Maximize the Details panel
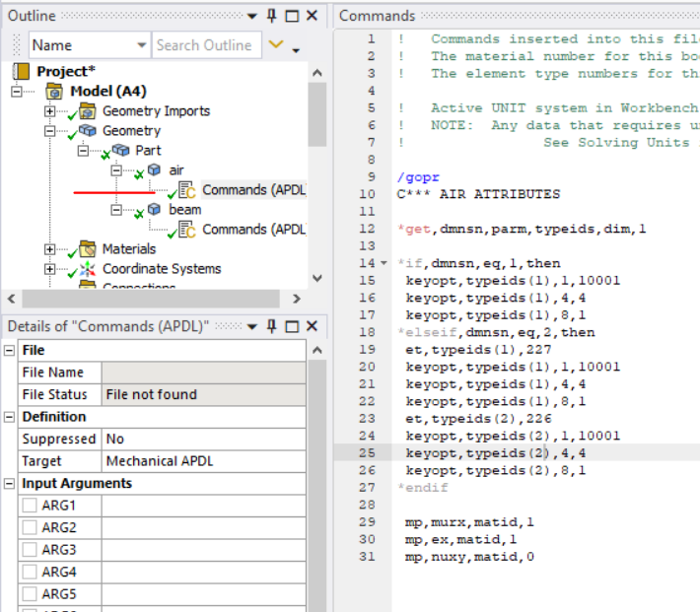This screenshot has width=700, height=612. coord(292,327)
